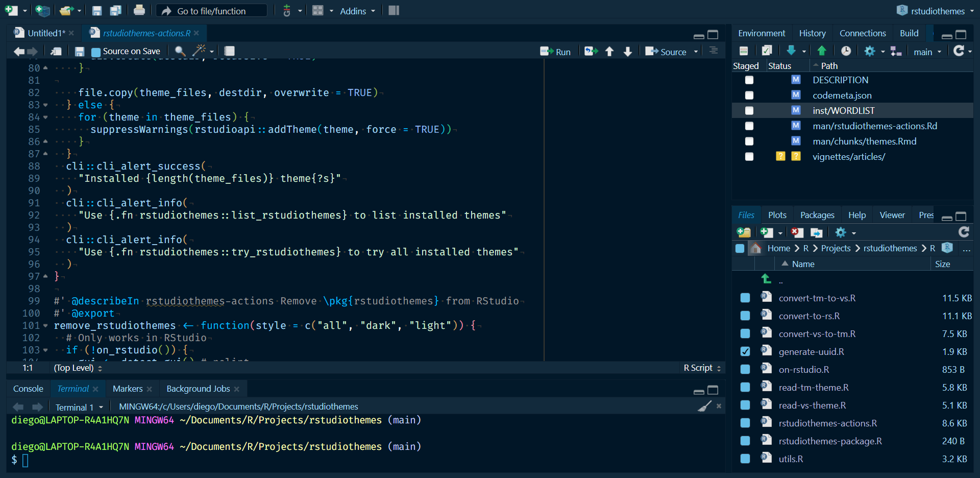The image size is (980, 478).
Task: Navigate to the Projects breadcrumb link
Action: 836,248
